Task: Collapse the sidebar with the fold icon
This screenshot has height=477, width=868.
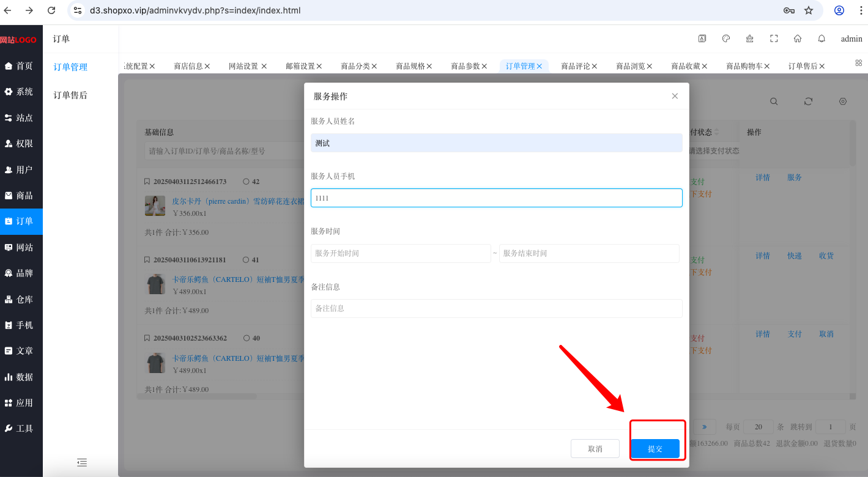Action: click(82, 462)
